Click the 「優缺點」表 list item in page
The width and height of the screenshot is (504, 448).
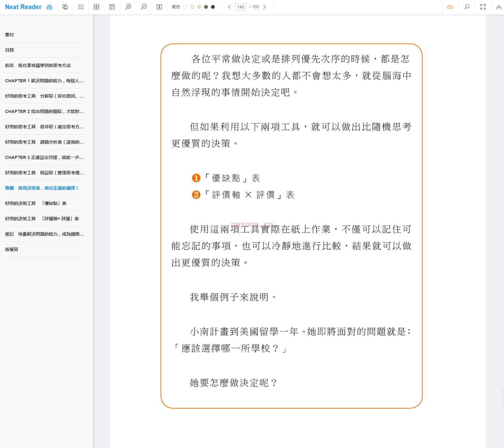tap(226, 178)
